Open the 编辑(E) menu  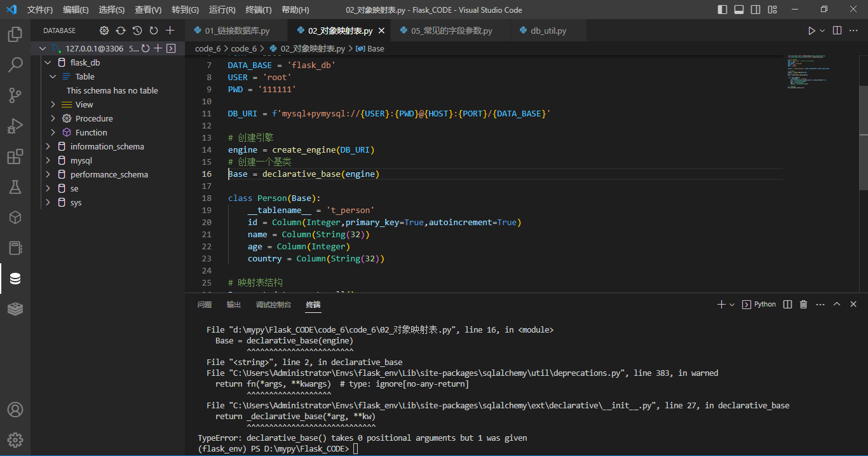[x=76, y=10]
